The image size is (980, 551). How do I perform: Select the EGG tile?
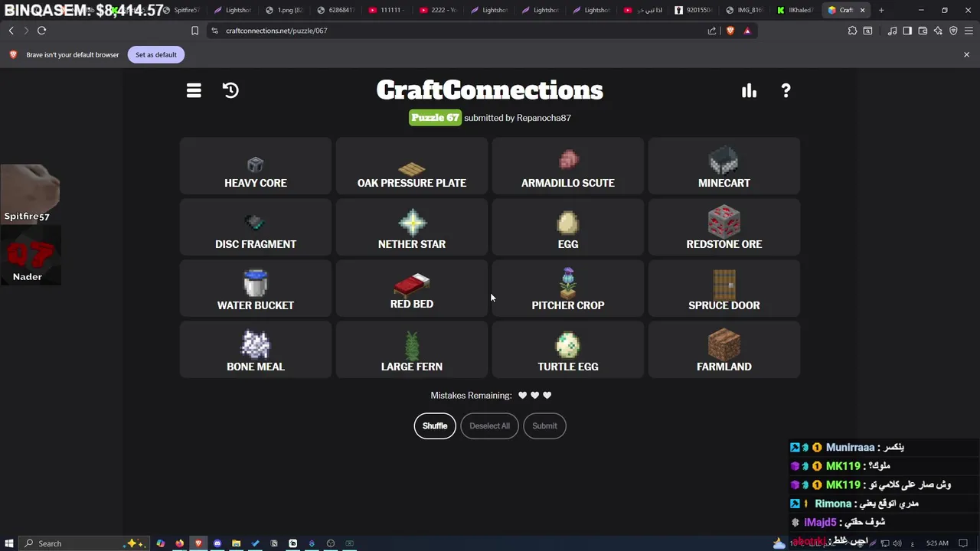pos(568,227)
